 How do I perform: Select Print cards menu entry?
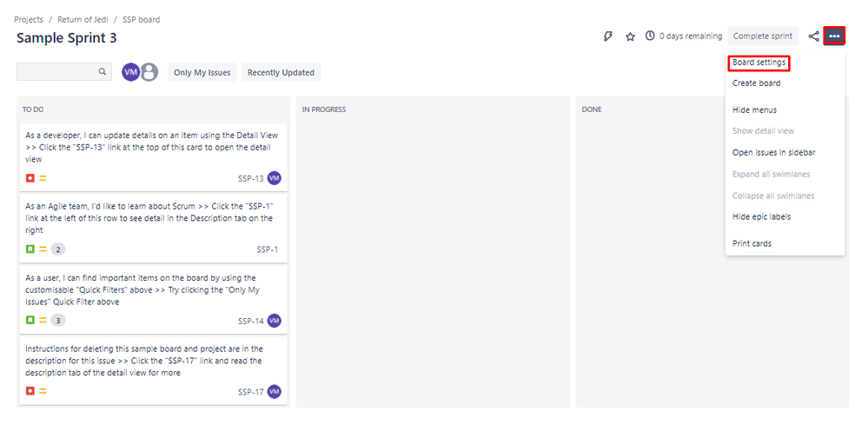752,243
